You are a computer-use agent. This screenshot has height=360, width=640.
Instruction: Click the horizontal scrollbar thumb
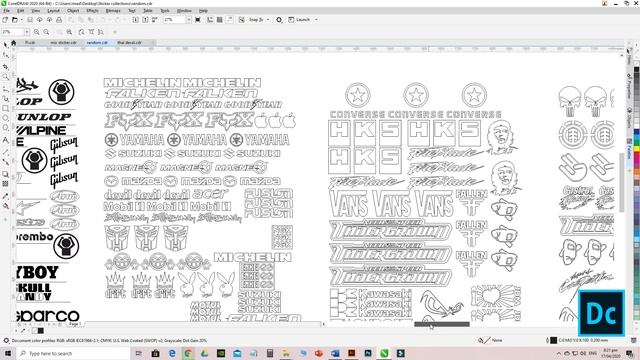coord(442,324)
